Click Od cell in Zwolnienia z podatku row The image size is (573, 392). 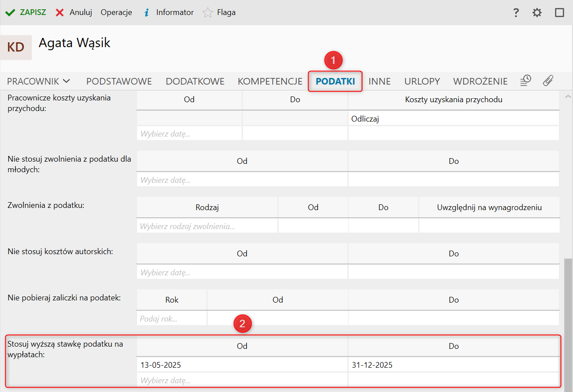point(313,226)
